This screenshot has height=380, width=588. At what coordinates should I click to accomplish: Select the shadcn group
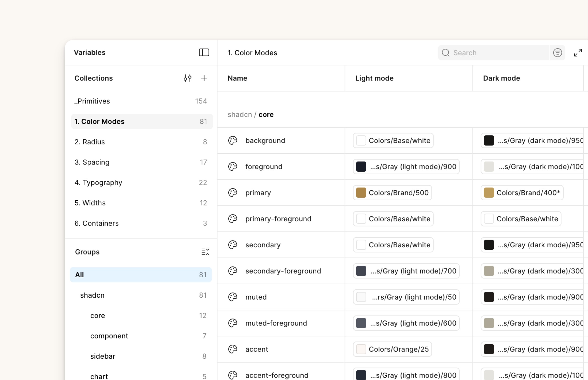coord(141,295)
